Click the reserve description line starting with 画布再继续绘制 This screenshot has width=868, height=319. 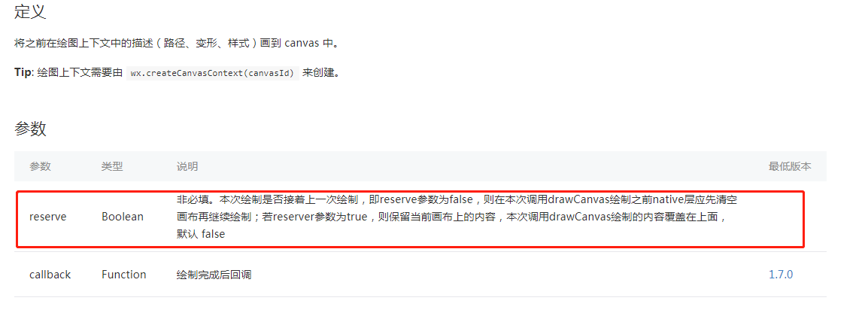point(451,217)
